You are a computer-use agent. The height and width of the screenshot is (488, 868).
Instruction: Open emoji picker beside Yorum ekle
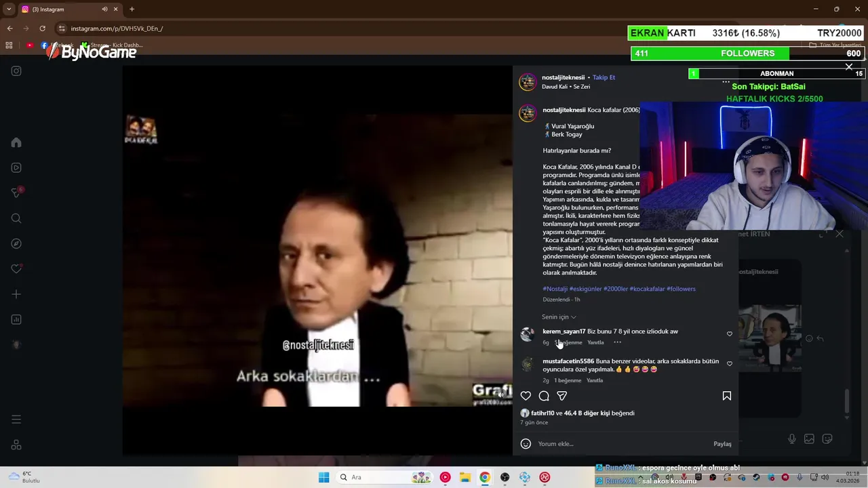tap(526, 444)
